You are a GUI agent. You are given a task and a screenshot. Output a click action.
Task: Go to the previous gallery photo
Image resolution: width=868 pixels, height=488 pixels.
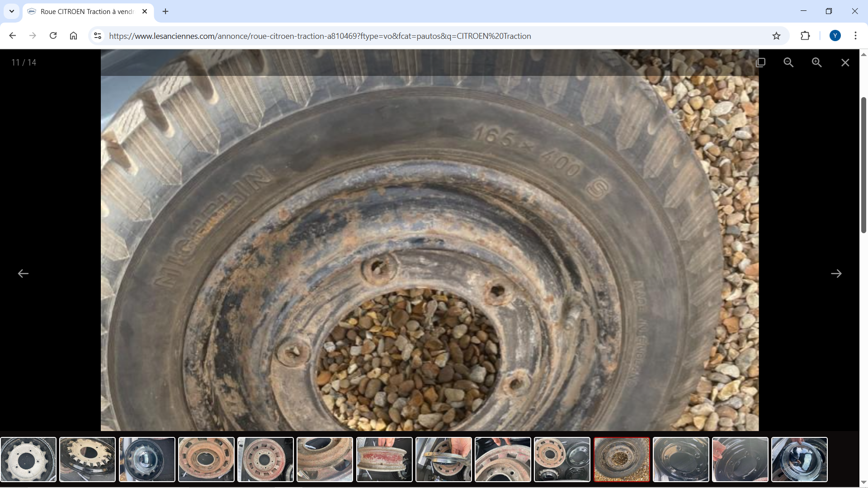coord(23,273)
